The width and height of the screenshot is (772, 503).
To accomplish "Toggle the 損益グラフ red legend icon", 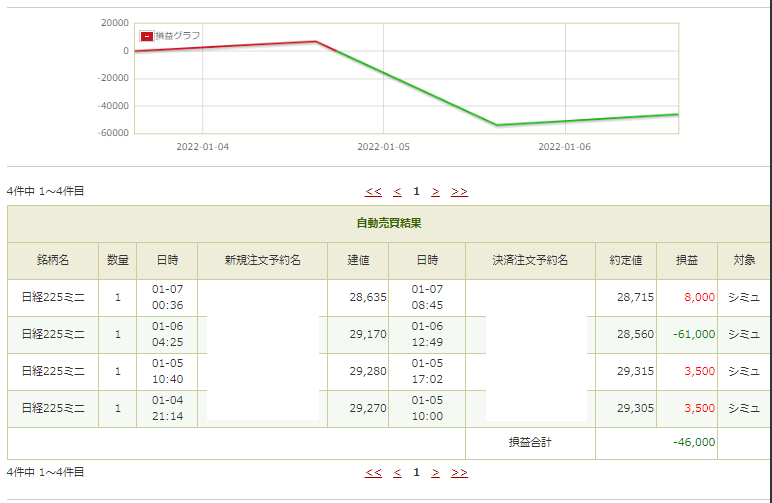I will [x=146, y=36].
